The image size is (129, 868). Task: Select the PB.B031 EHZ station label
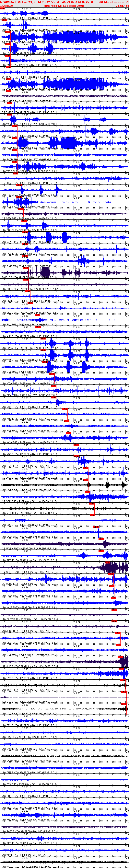[x=29, y=478]
